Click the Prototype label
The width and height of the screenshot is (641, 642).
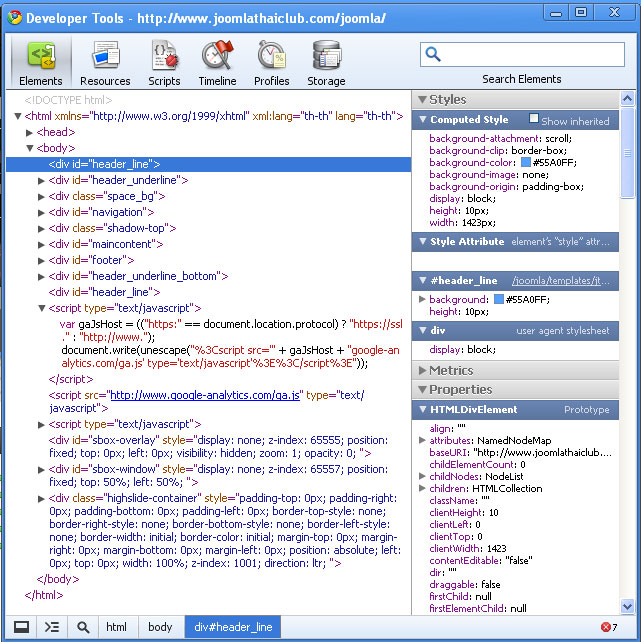click(586, 410)
